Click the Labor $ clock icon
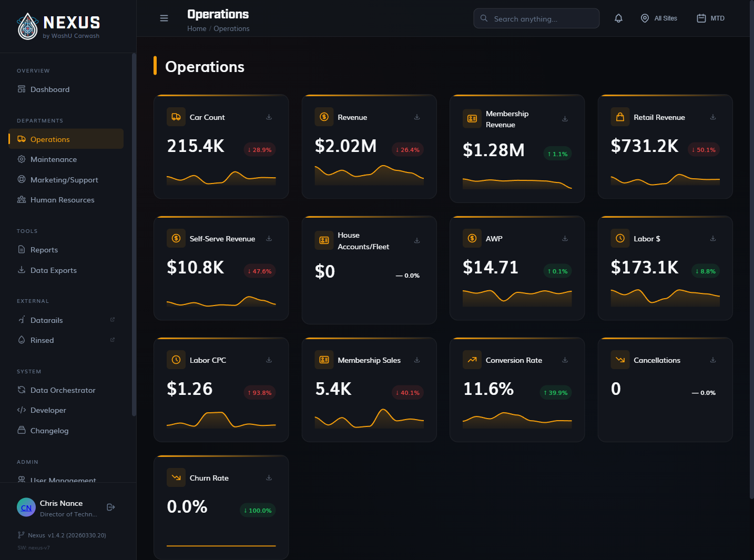 point(620,238)
